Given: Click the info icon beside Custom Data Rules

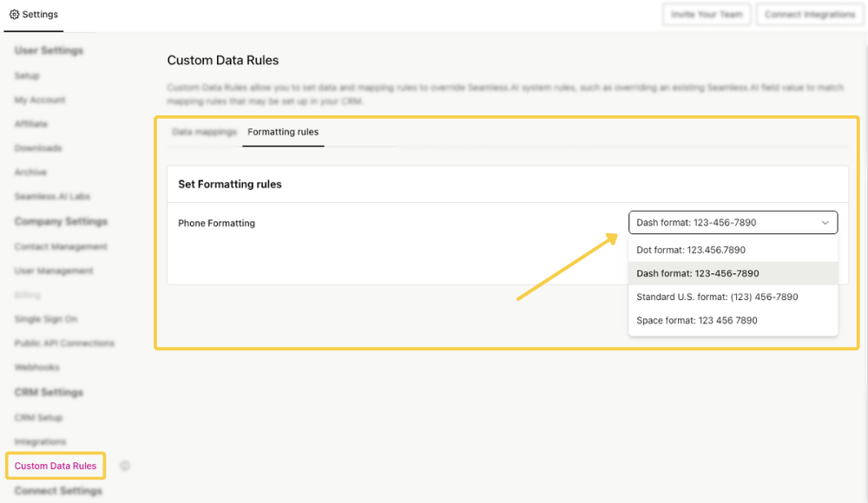Looking at the screenshot, I should [124, 466].
